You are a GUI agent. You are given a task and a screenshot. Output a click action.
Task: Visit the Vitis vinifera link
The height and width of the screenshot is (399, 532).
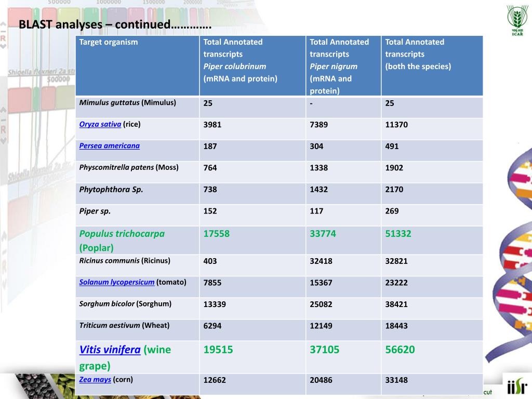(110, 350)
